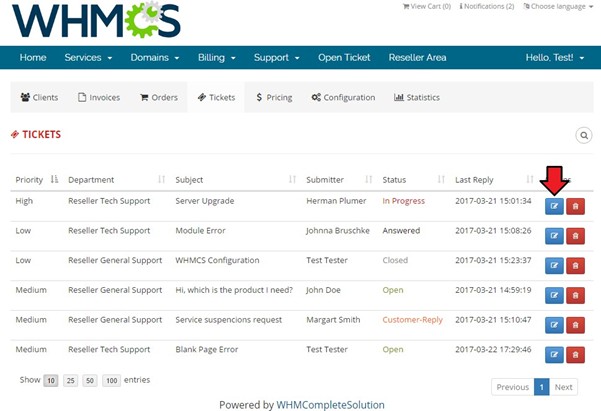601x411 pixels.
Task: Open Notifications in top bar
Action: (488, 6)
